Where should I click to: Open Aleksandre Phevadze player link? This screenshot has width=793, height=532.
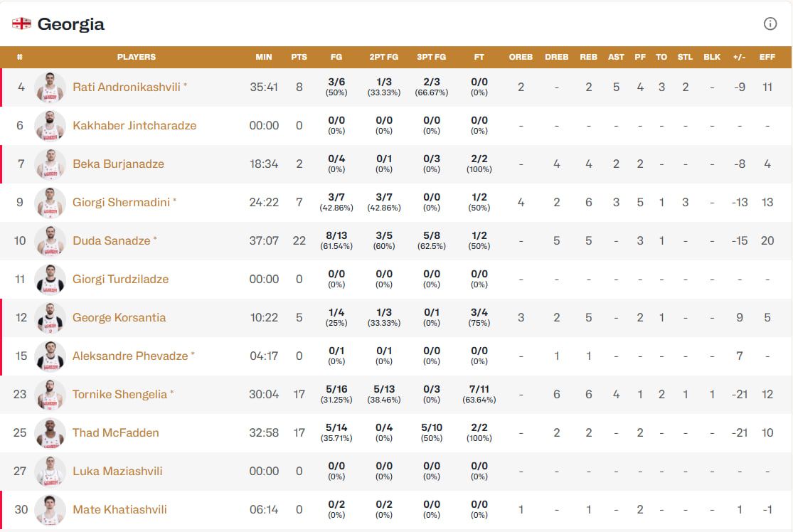(x=130, y=356)
